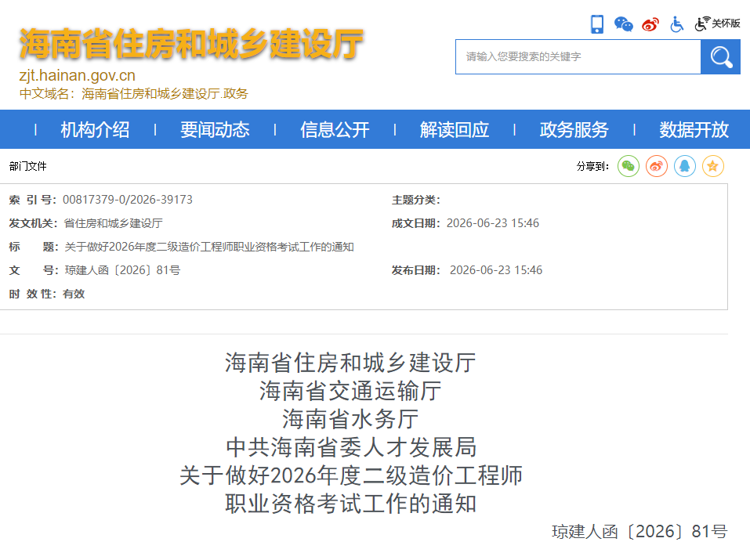This screenshot has height=560, width=750.
Task: Click the Chinese domain name line
Action: coord(133,94)
